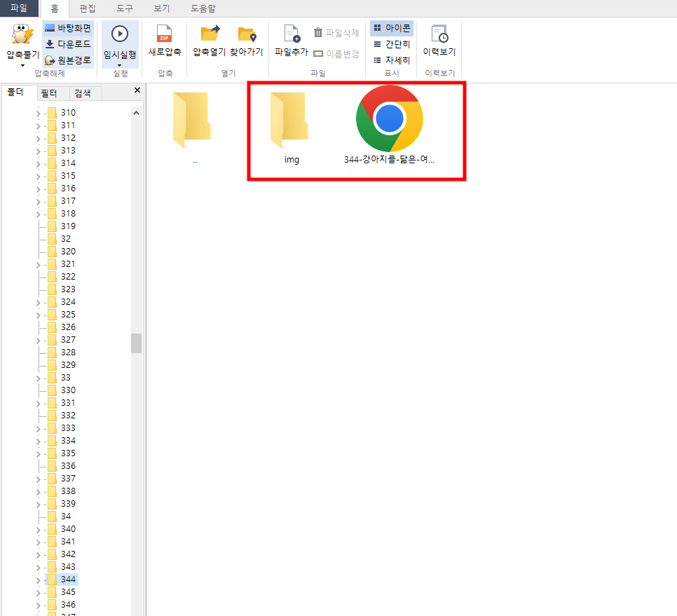Select the 편집 ribbon tab
677x616 pixels.
(88, 8)
